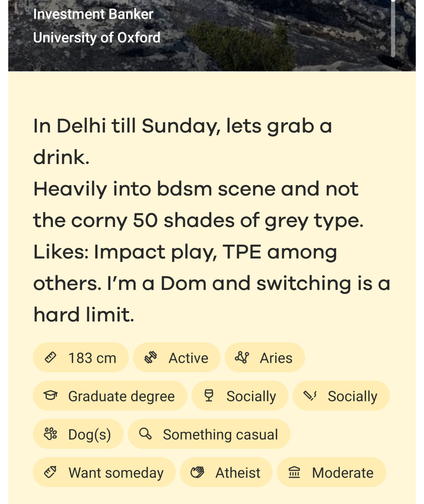Tap the Investment Banker job title

coord(93,14)
